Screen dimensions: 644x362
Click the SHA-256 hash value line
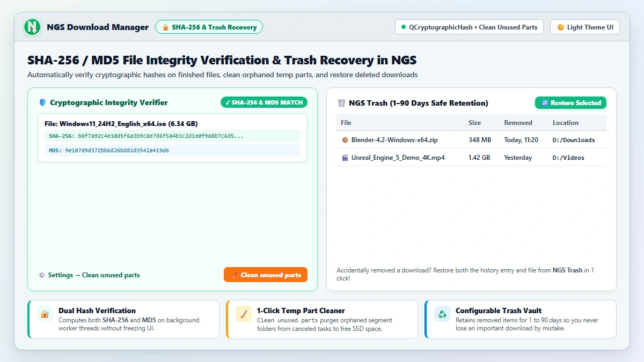pos(172,136)
